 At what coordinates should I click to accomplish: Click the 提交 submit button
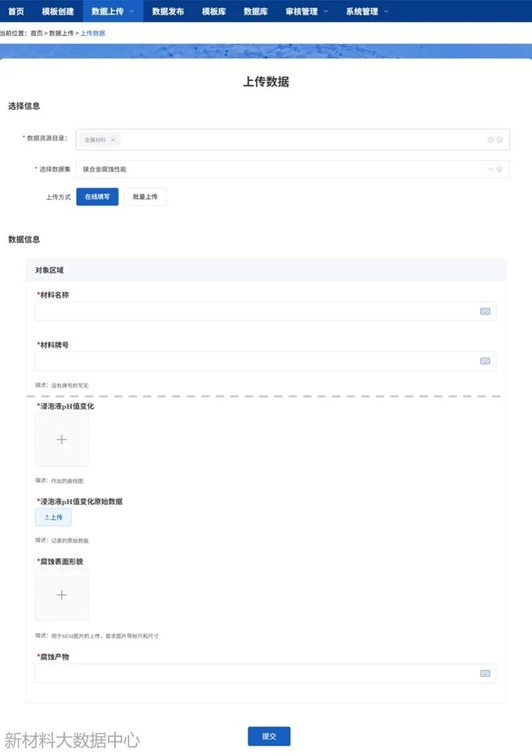(269, 736)
